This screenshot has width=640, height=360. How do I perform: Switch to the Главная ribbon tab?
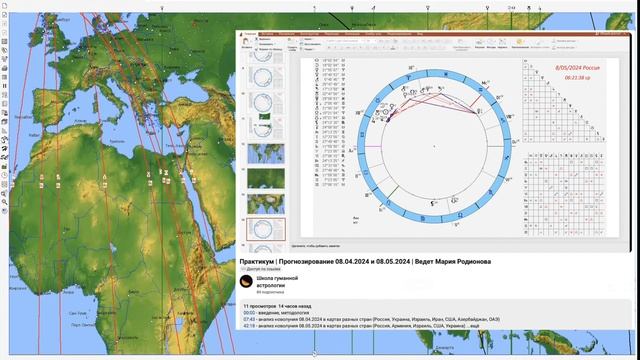coord(250,34)
